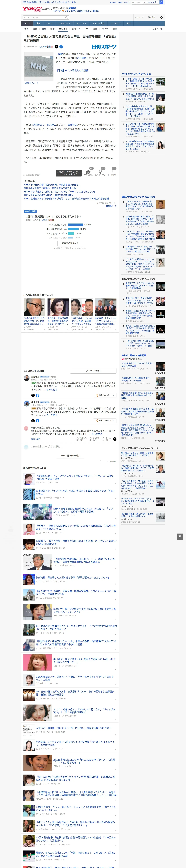Click the コメントを書く button

(x=93, y=371)
